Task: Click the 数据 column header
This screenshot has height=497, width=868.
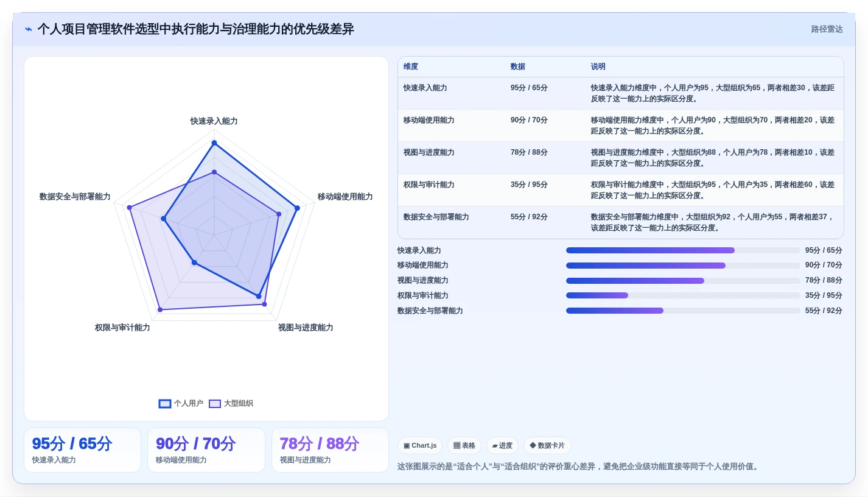Action: coord(518,66)
